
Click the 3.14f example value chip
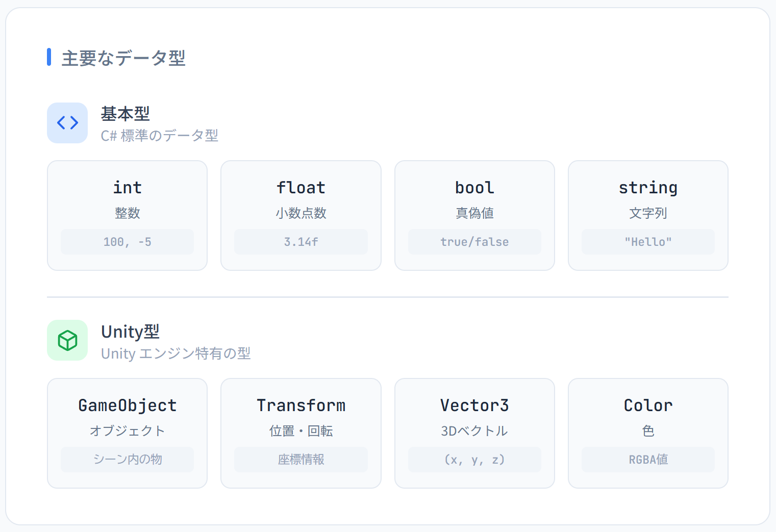pos(301,242)
